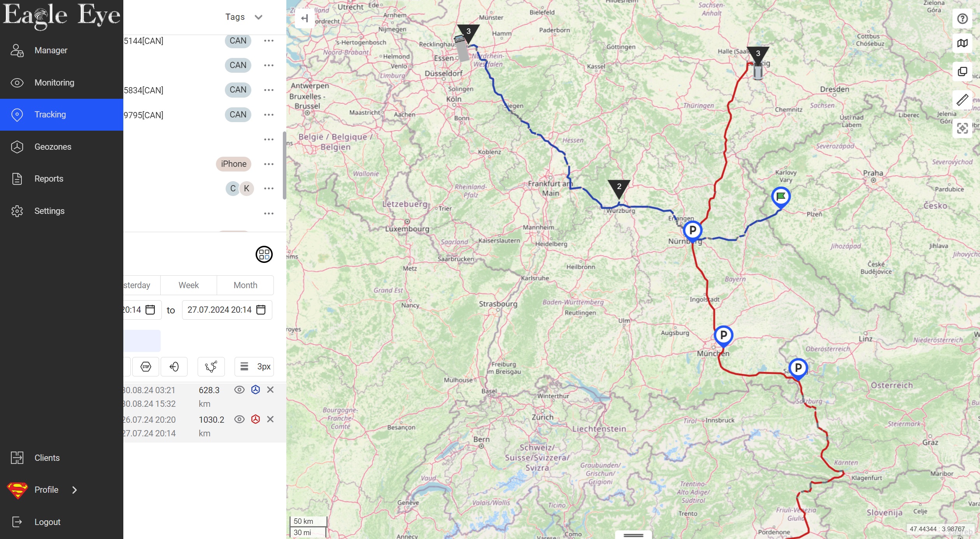
Task: Collapse the side panel with arrow button
Action: pyautogui.click(x=305, y=18)
